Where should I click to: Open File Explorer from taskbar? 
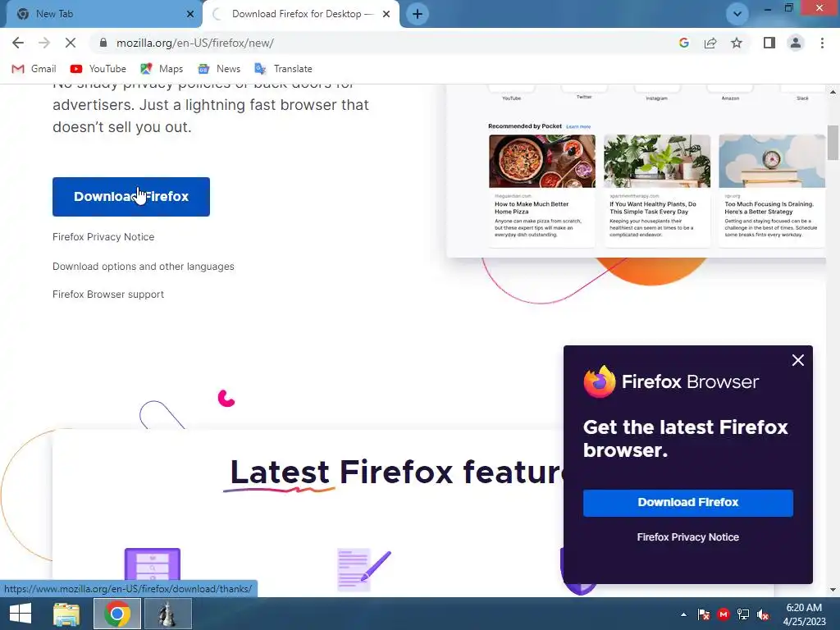[x=66, y=614]
